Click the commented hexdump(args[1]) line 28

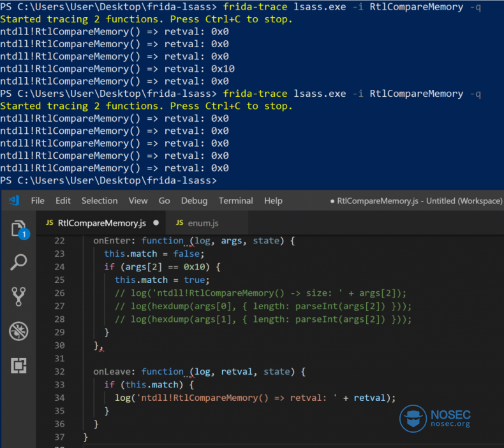point(263,319)
